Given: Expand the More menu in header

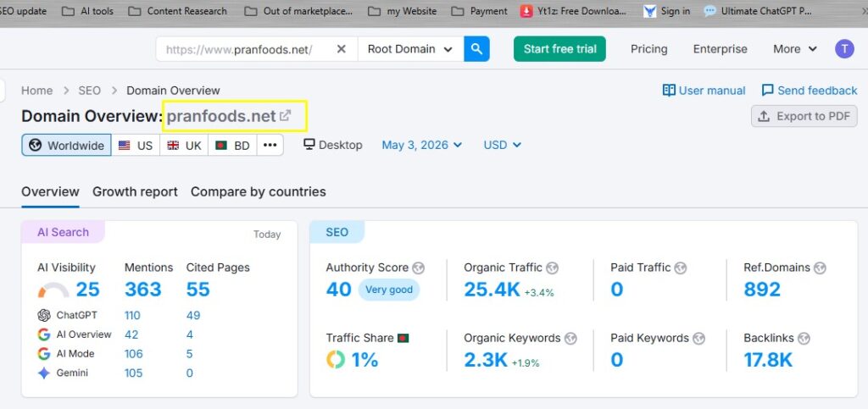Looking at the screenshot, I should [795, 49].
